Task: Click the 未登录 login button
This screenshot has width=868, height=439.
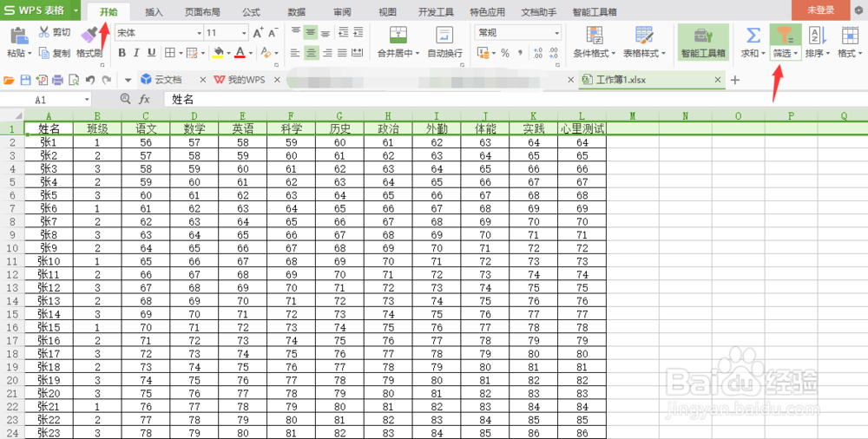Action: click(820, 10)
